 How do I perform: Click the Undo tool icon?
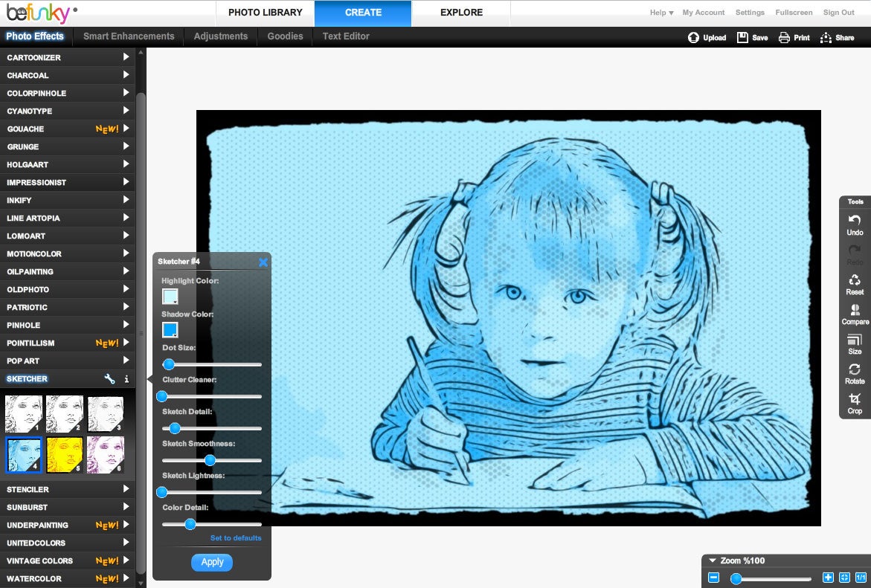pyautogui.click(x=855, y=220)
